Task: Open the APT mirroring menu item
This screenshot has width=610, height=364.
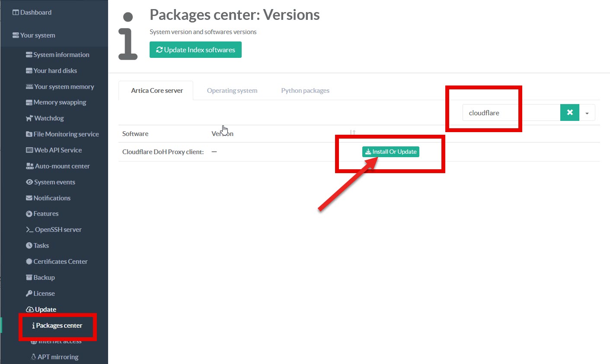Action: tap(57, 357)
